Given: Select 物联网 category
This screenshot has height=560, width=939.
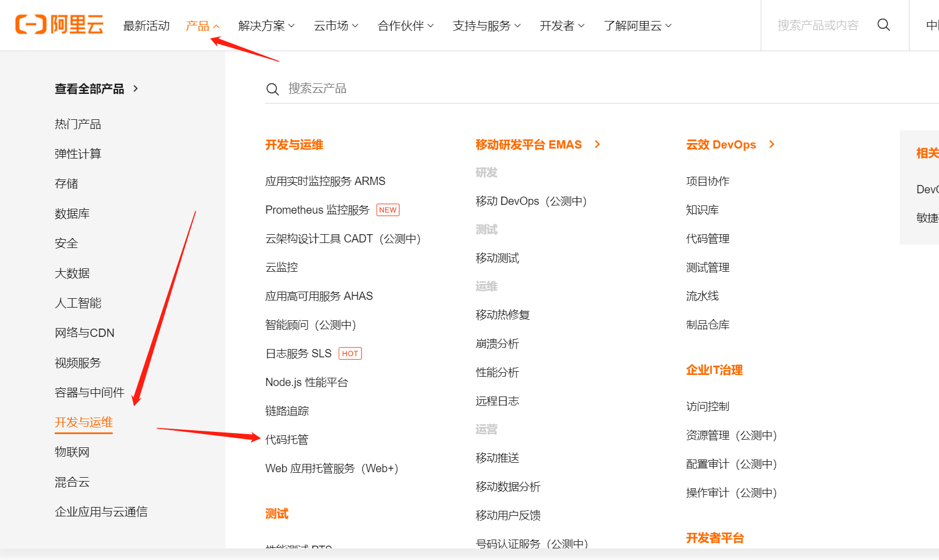Looking at the screenshot, I should 72,452.
